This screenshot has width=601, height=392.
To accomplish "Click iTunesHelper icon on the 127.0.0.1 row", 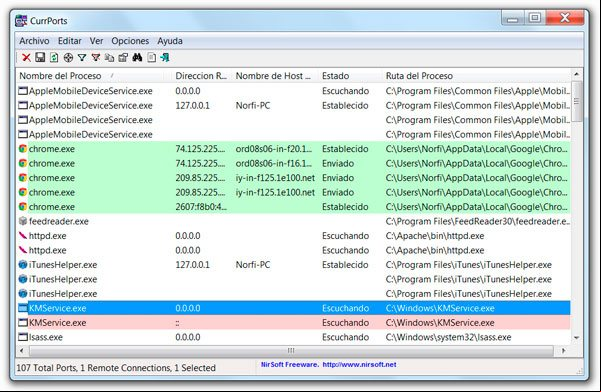I will point(23,264).
